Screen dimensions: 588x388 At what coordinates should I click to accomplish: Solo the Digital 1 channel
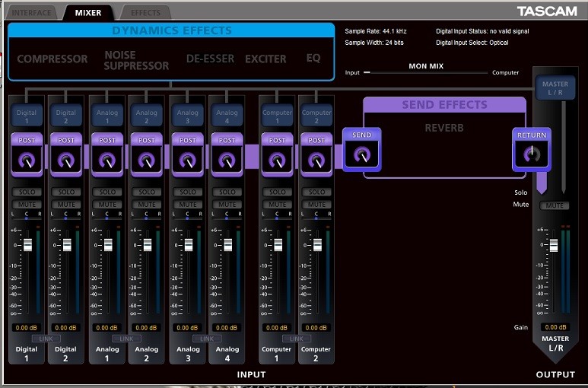(x=26, y=192)
